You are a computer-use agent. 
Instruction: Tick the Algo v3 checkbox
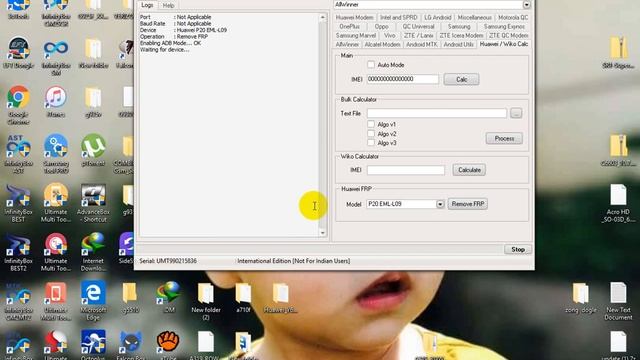coord(371,143)
